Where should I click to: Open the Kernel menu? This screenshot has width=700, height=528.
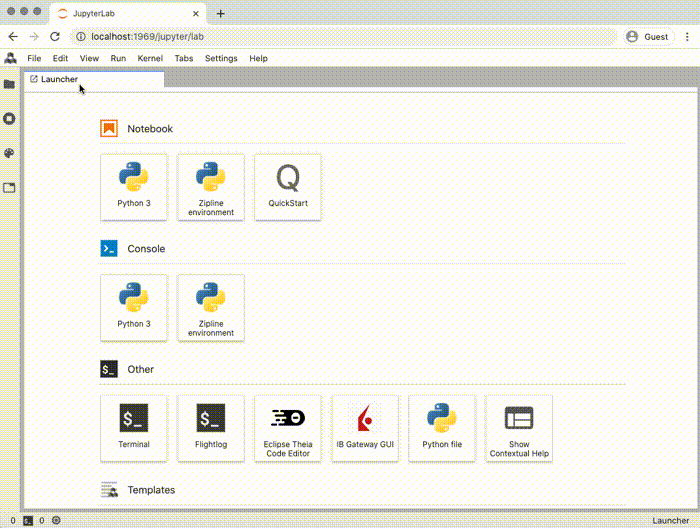[149, 59]
